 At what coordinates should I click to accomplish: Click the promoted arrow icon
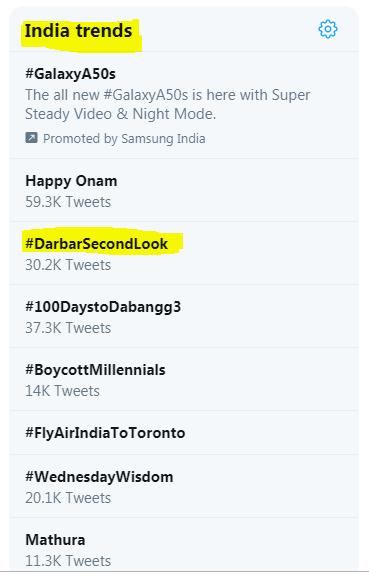tap(31, 138)
